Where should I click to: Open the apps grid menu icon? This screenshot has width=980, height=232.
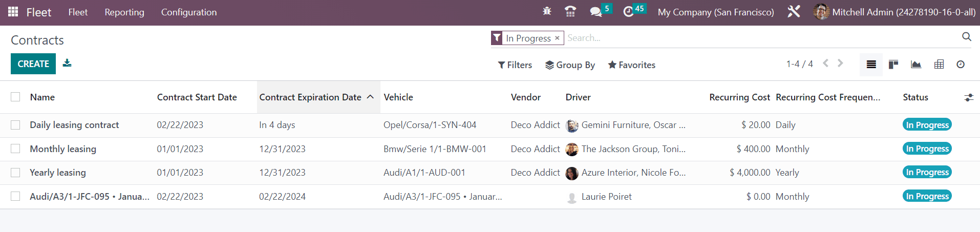(13, 12)
